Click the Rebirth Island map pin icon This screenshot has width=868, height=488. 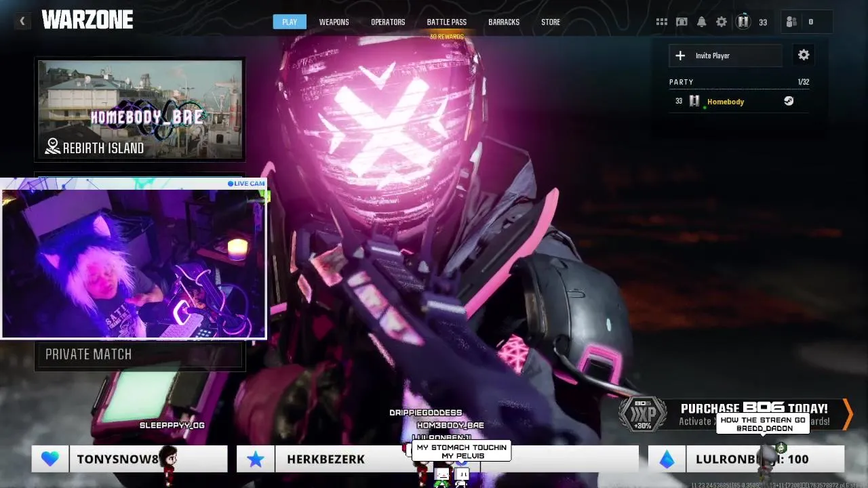click(x=52, y=146)
